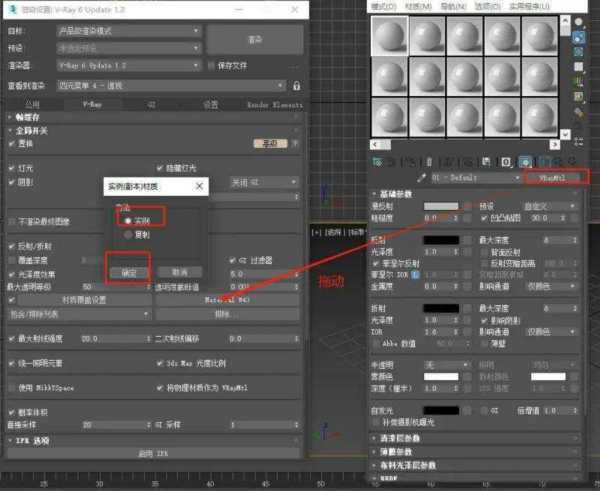Open the Material (材质) menu in Material Editor
Screen dimensions: 600x491
(419, 6)
